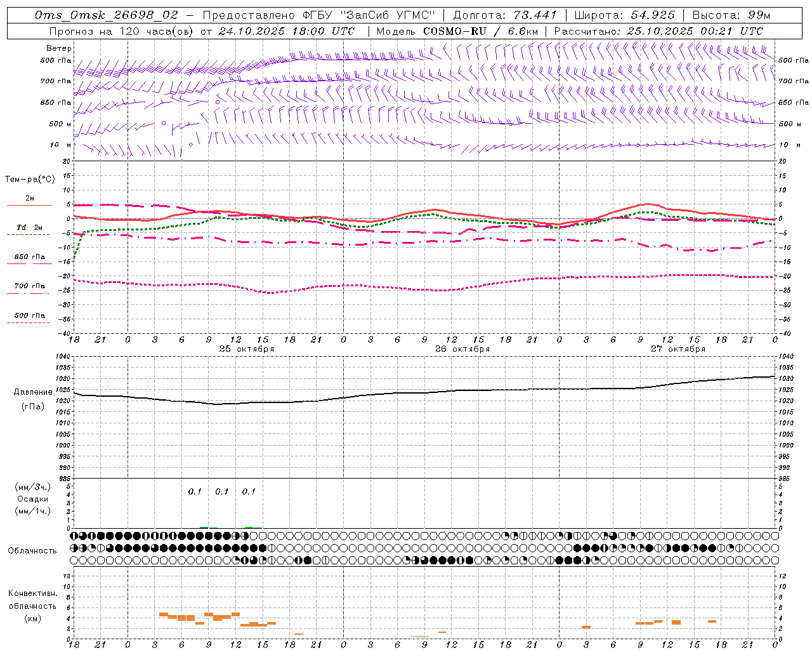Viewport: 812px width, 650px height.
Task: Click the Рассчитано: 25.10.2025 00:21 UTC text
Action: point(658,31)
